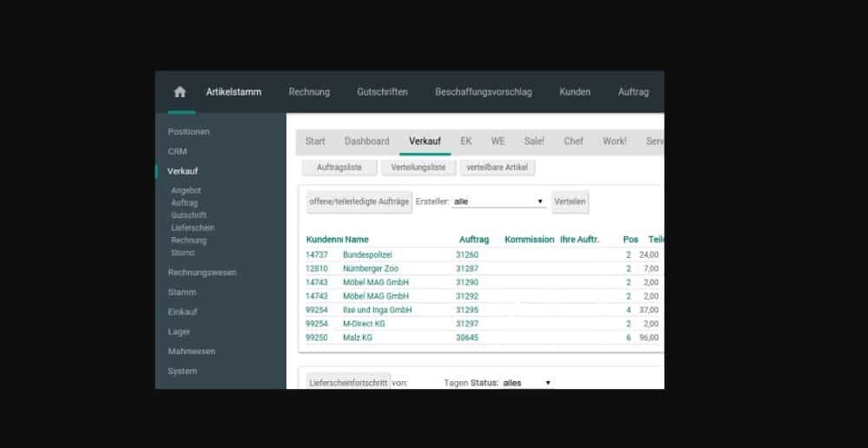Viewport: 868px width, 448px height.
Task: Open Beschaffungsvorschlag in the top navigation
Action: pos(483,92)
